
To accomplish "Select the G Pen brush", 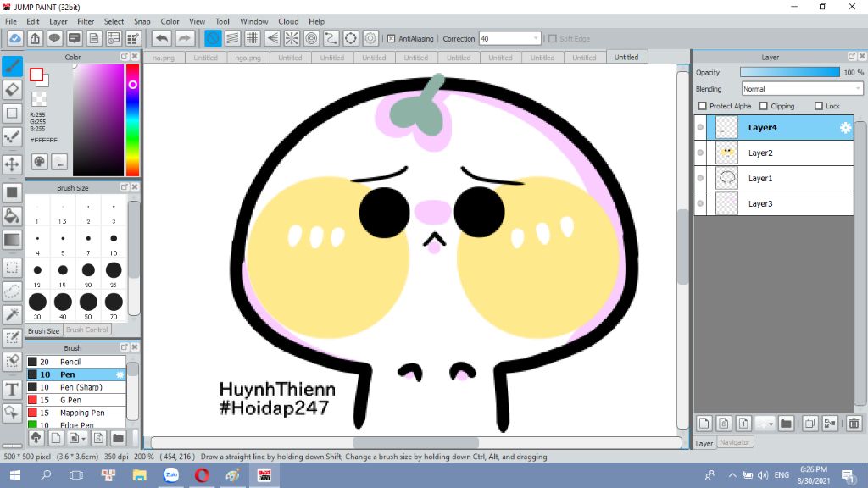I will click(76, 400).
